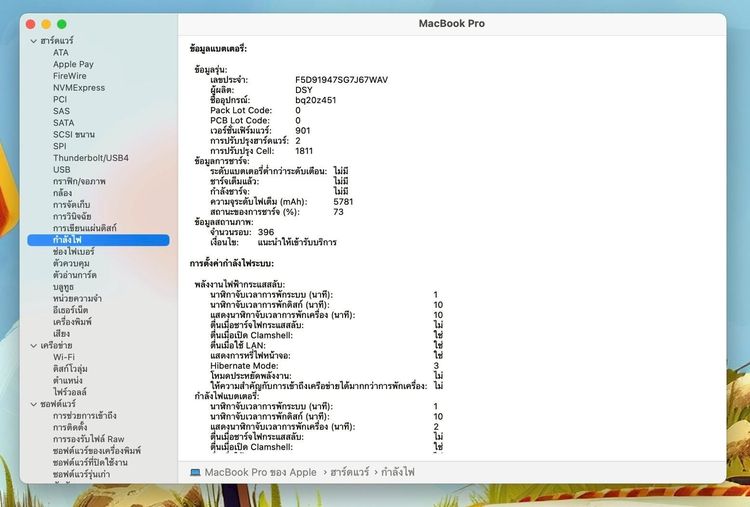This screenshot has width=750, height=507.
Task: Open ไฟร์วอลล์ under network
Action: pyautogui.click(x=70, y=392)
